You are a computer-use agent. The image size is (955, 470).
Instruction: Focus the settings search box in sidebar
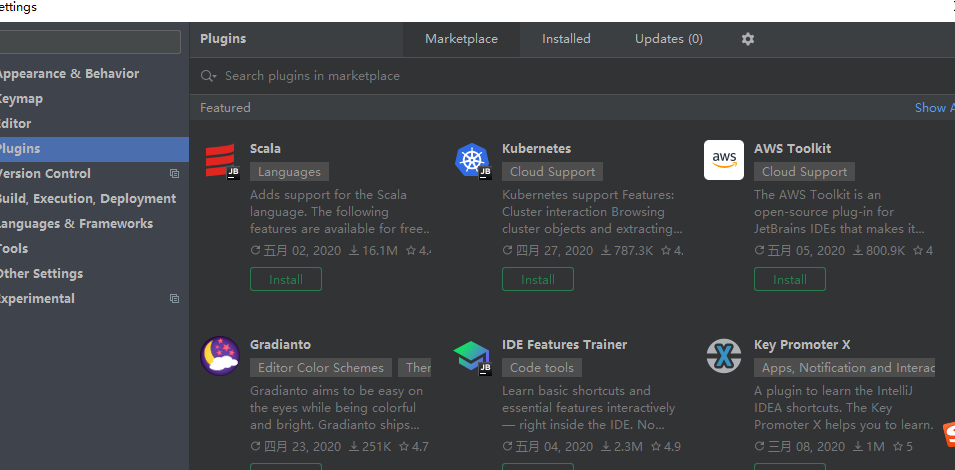(89, 42)
